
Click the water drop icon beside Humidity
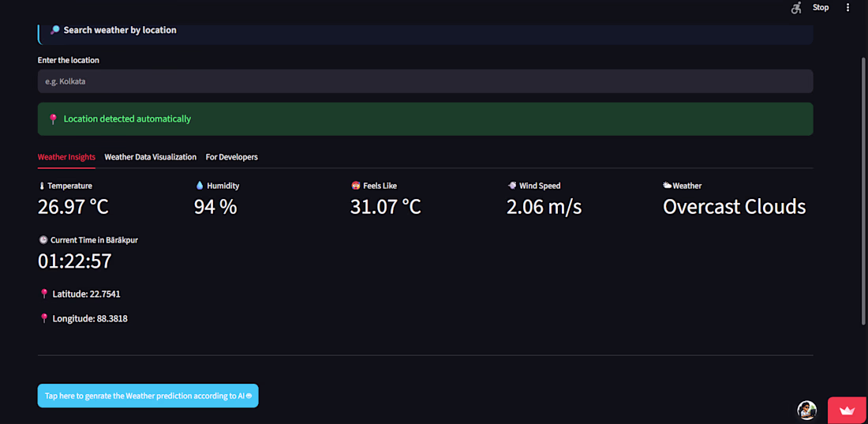click(200, 186)
